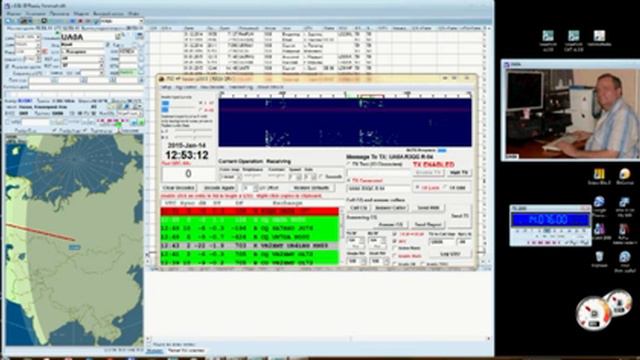Click the Answer Caller button

pyautogui.click(x=391, y=208)
